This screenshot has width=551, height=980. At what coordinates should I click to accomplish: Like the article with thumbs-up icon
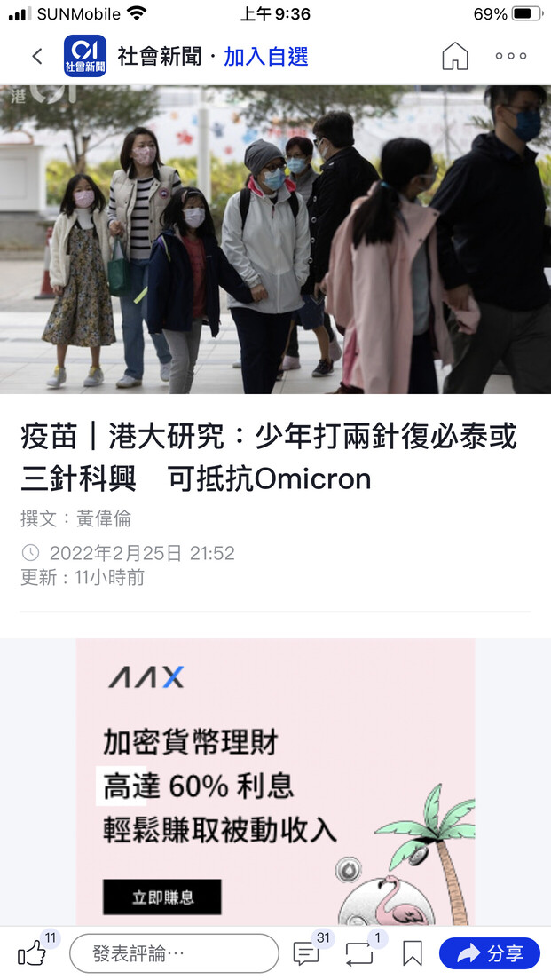coord(32,953)
